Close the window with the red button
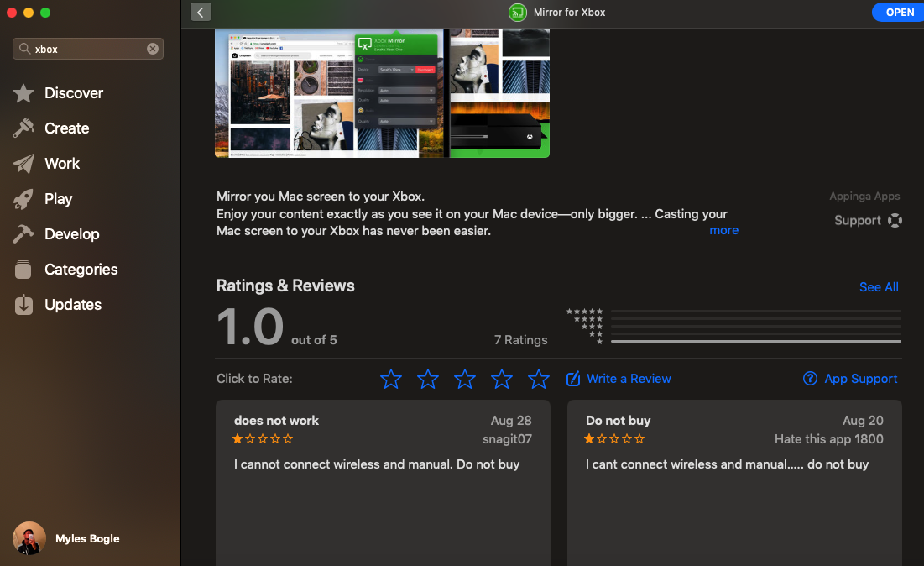 point(11,13)
